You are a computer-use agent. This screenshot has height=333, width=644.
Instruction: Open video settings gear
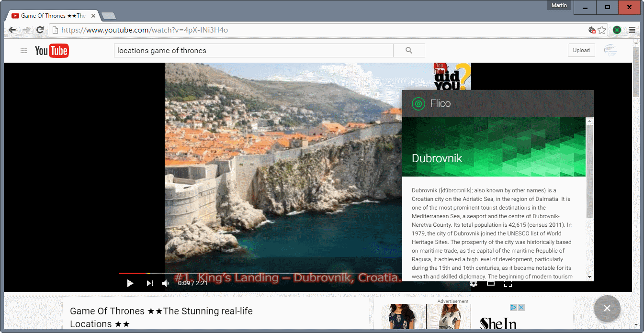[x=474, y=283]
